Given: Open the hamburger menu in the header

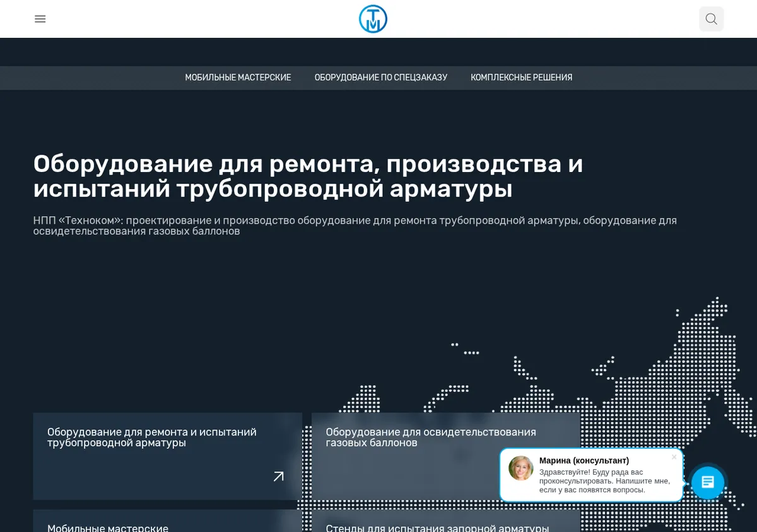Looking at the screenshot, I should click(40, 19).
